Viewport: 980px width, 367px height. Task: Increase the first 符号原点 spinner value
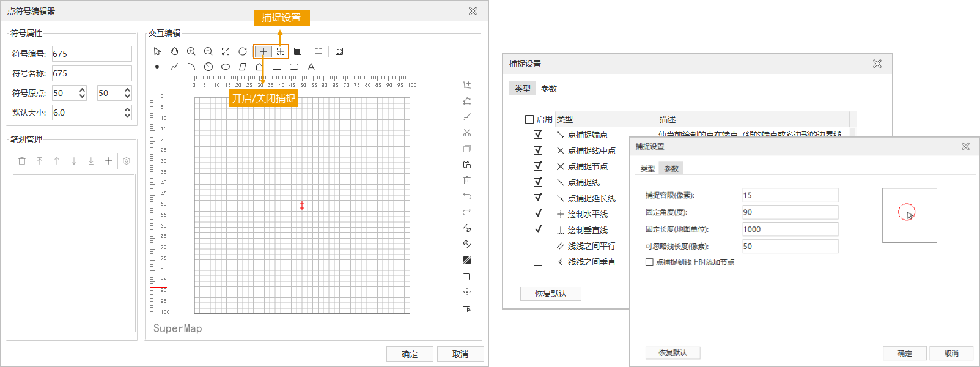pyautogui.click(x=82, y=90)
